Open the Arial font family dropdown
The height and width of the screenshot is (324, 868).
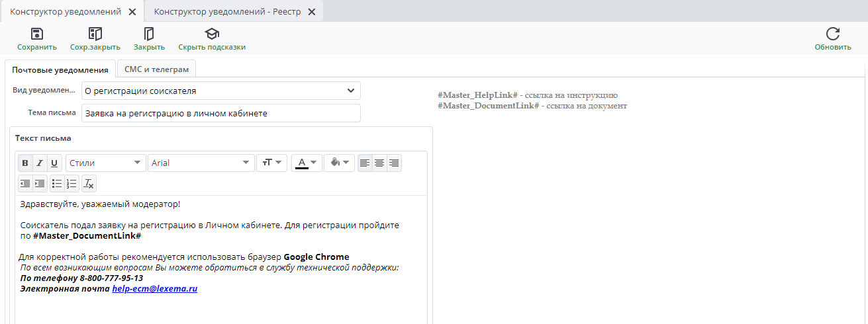tap(201, 163)
